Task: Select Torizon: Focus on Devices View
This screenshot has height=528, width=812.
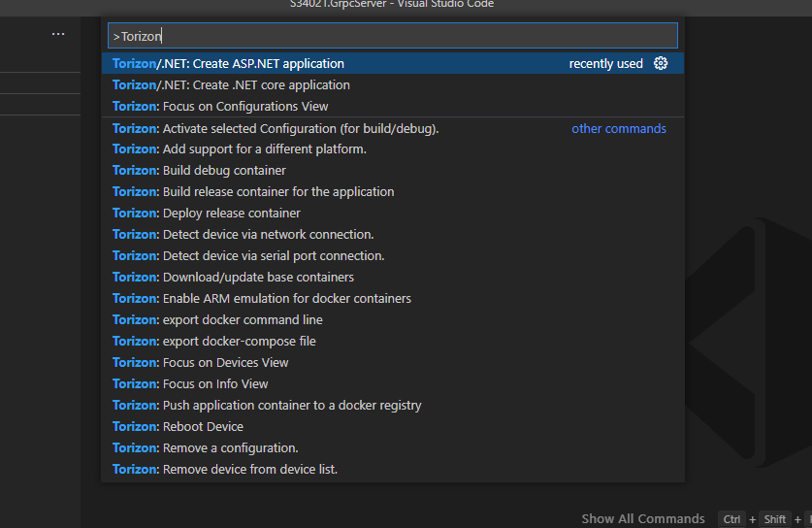Action: (x=393, y=363)
